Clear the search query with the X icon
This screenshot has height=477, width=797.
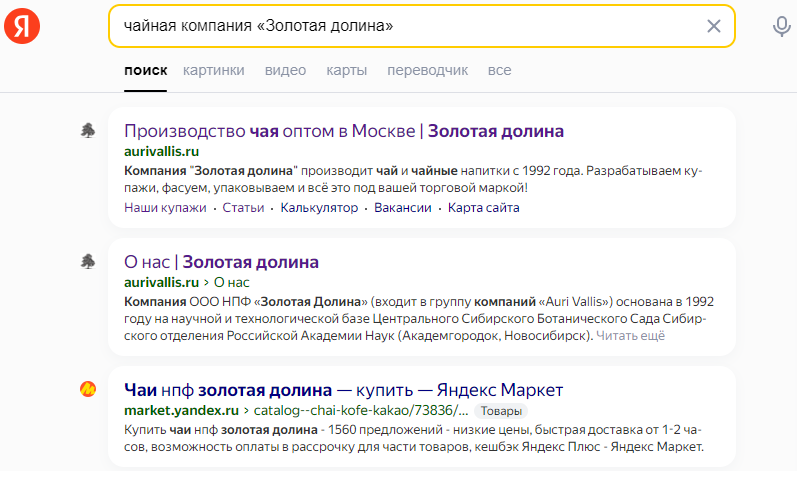tap(714, 26)
